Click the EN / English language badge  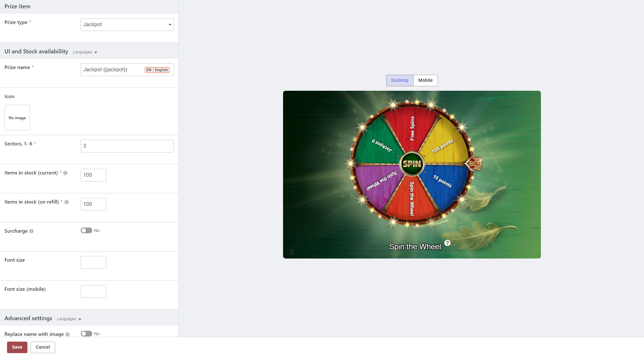[x=157, y=70]
